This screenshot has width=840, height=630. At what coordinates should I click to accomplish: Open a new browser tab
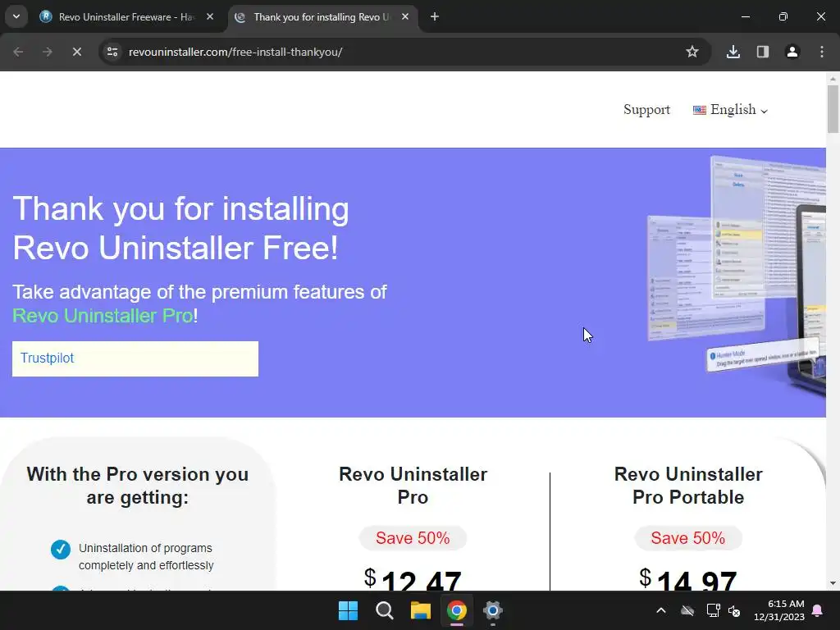(435, 17)
